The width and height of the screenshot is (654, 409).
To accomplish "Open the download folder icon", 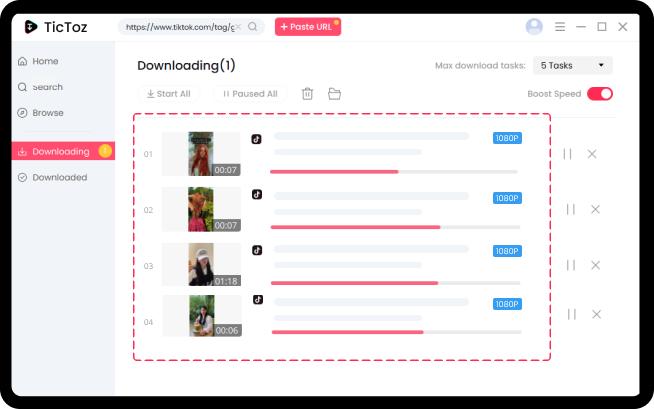I will [335, 94].
